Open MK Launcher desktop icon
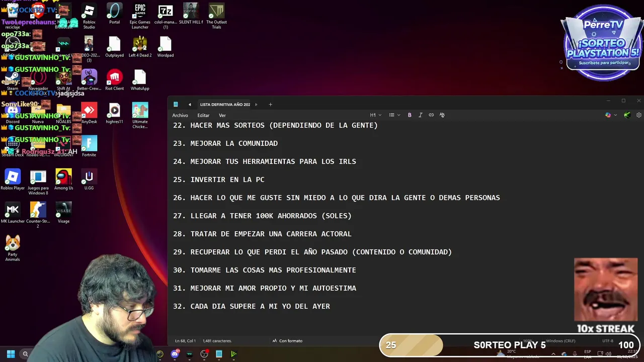Screen dimensions: 644x362 13,213
